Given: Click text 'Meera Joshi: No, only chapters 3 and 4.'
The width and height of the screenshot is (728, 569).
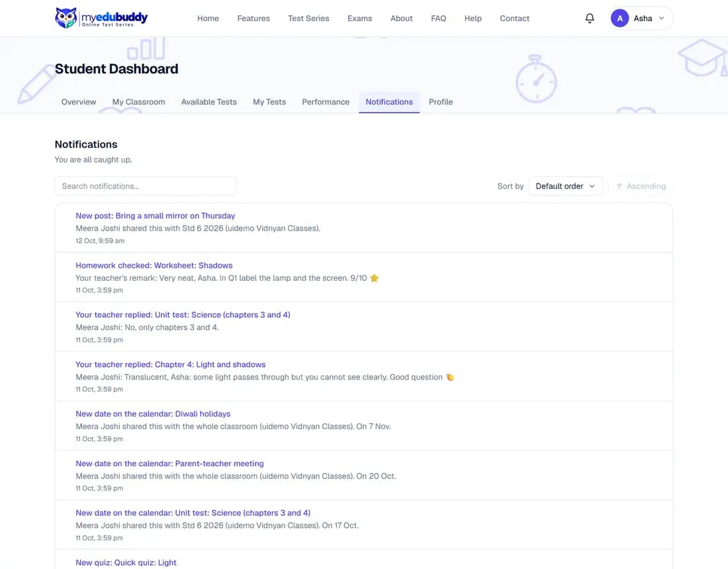Looking at the screenshot, I should tap(147, 327).
